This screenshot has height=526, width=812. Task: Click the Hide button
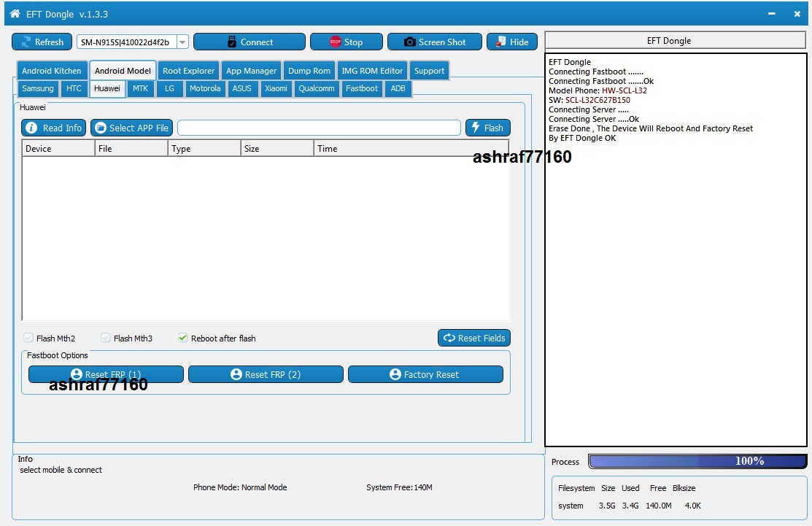(512, 42)
